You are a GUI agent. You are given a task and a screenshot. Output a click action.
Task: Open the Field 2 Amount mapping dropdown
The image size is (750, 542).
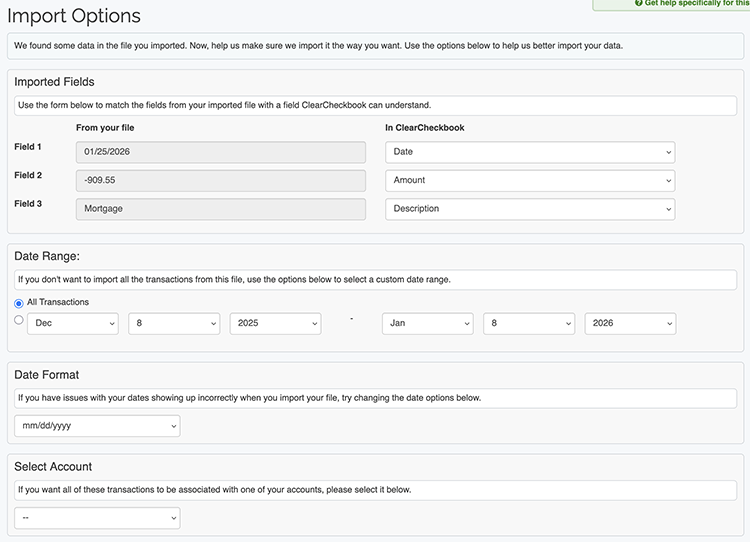[530, 180]
